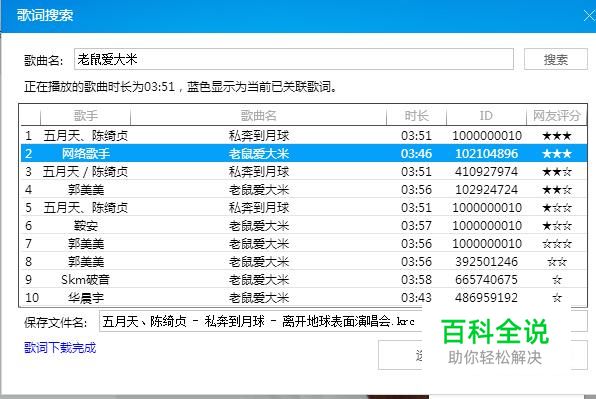Screen dimensions: 596x399
Task: Click duration 03:57 cell
Action: point(416,226)
